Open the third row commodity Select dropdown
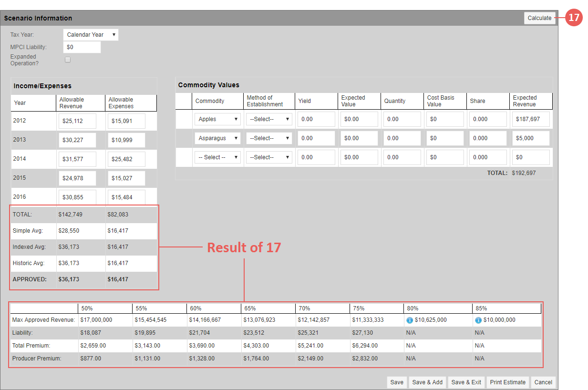588x390 pixels. [217, 157]
